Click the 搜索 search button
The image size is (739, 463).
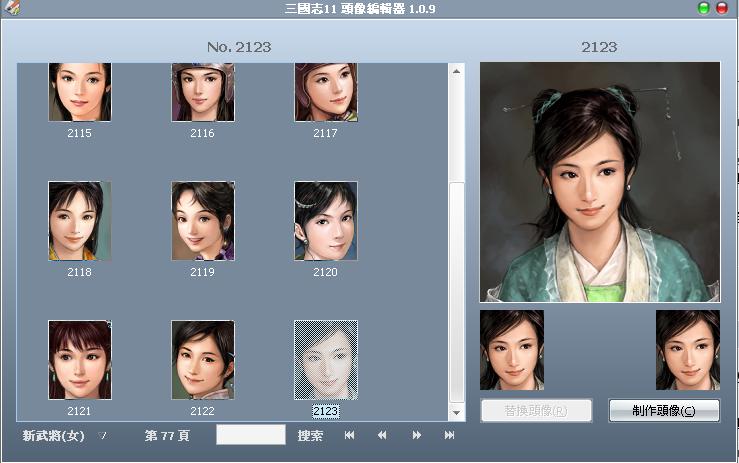coord(310,436)
